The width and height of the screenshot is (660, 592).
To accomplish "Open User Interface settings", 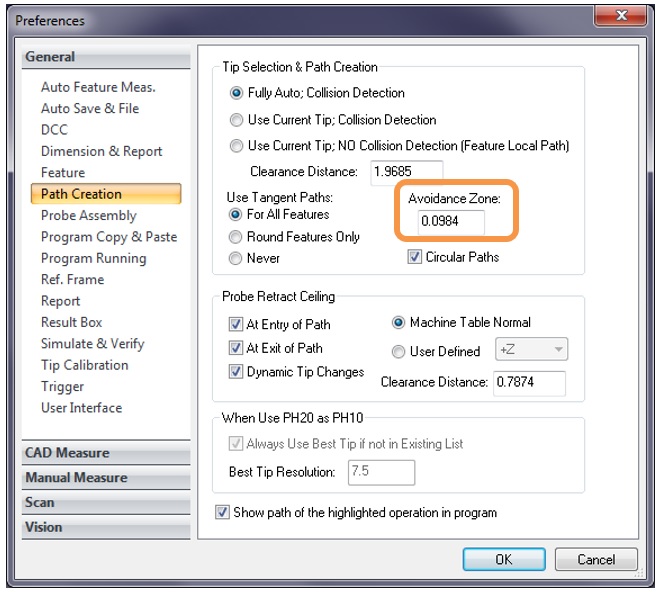I will click(82, 408).
